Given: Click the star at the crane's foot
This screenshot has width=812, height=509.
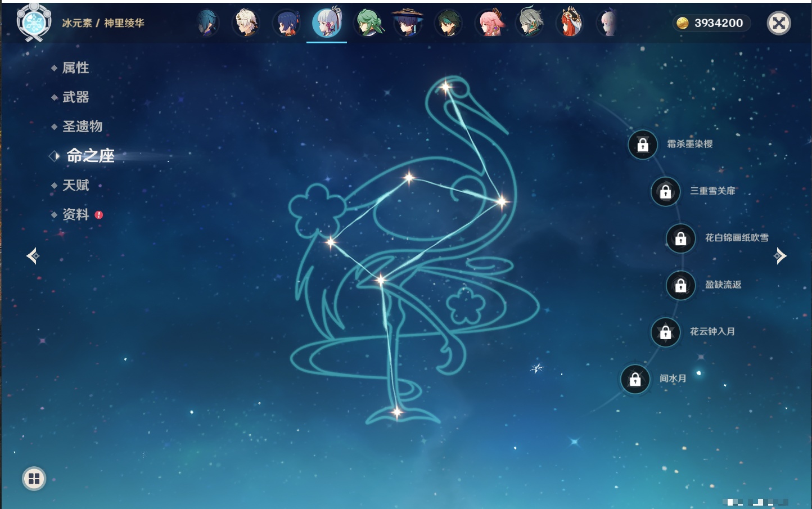Looking at the screenshot, I should pyautogui.click(x=397, y=412).
